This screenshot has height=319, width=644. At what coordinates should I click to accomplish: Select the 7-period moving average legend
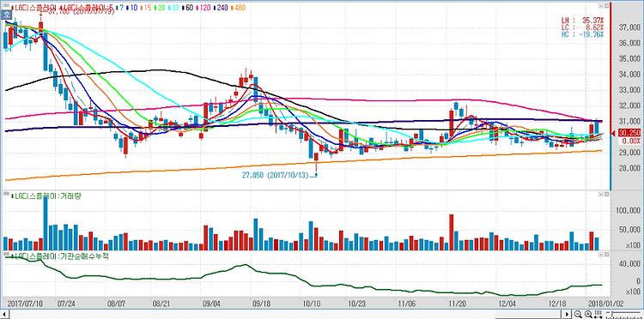(120, 8)
